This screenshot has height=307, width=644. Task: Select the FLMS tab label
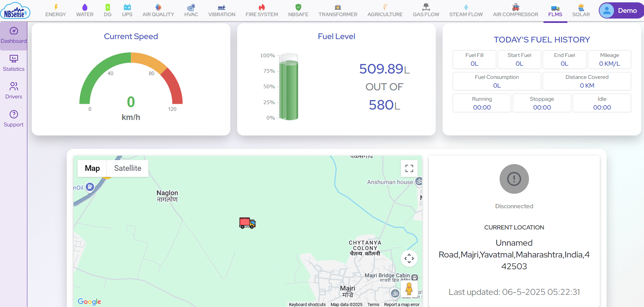click(555, 14)
